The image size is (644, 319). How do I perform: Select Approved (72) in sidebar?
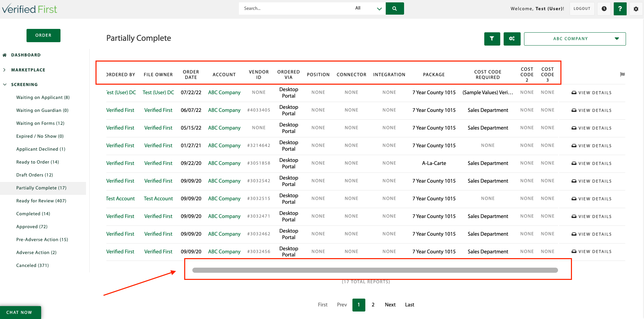(32, 227)
